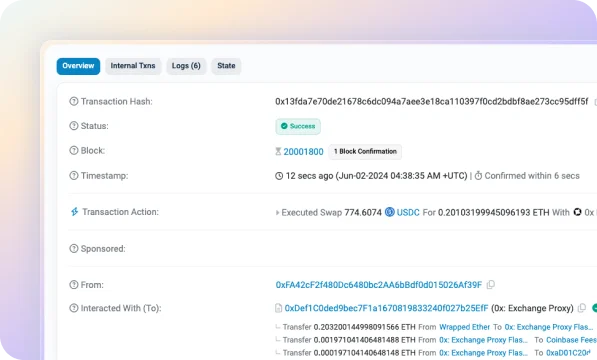Copy the From address
Screen dimensions: 597x360
click(491, 285)
